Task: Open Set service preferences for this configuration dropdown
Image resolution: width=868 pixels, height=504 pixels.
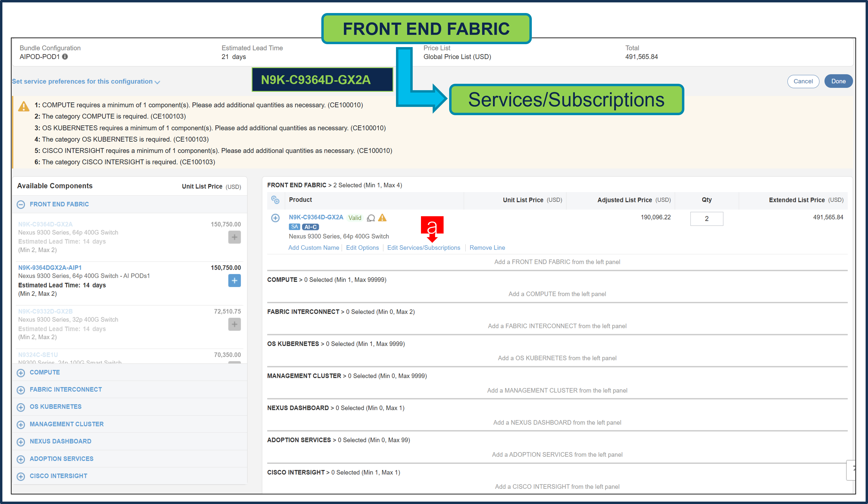Action: [x=86, y=82]
